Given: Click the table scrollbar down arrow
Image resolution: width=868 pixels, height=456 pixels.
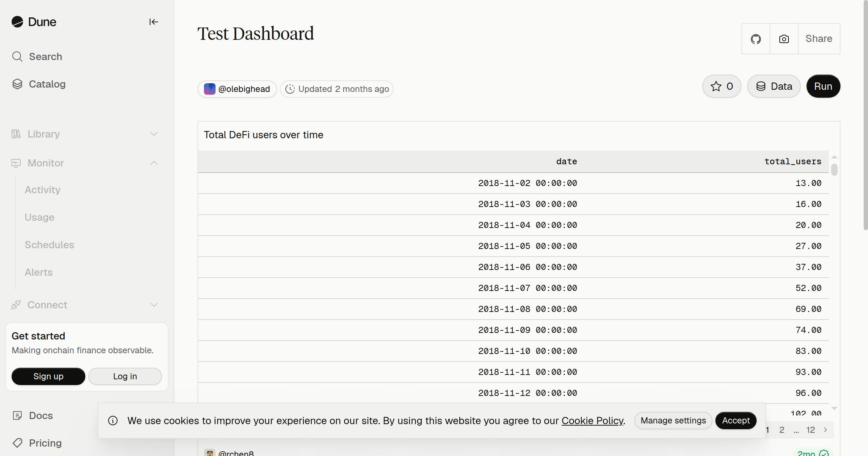Looking at the screenshot, I should click(x=834, y=408).
